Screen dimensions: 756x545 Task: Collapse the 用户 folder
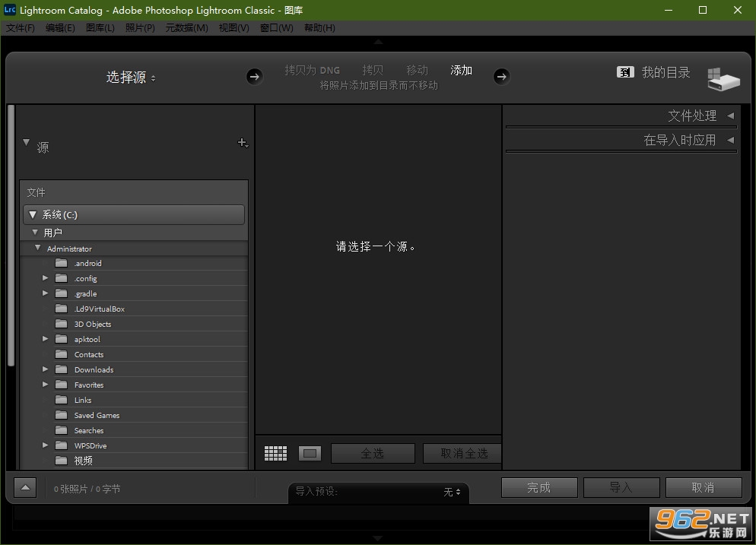[x=35, y=233]
